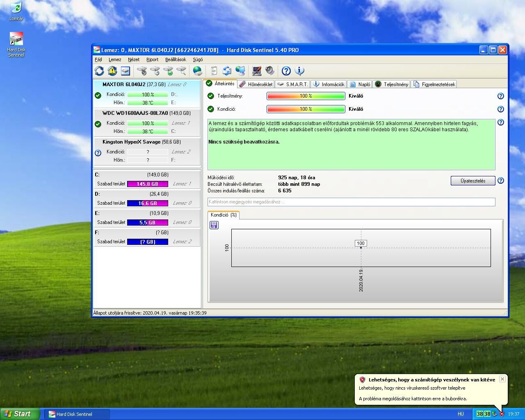
Task: Click the C: free space bar
Action: [x=148, y=184]
